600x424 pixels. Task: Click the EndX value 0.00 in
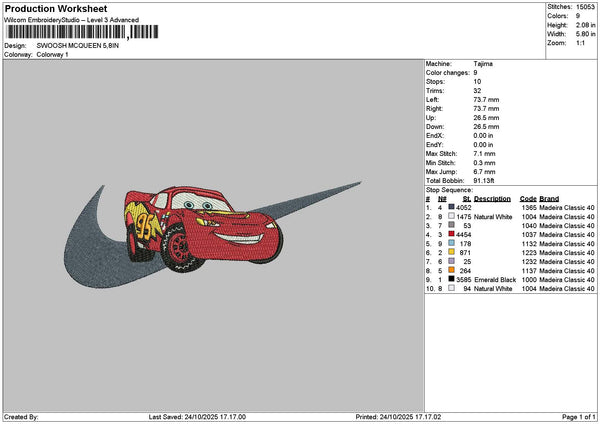pos(483,136)
